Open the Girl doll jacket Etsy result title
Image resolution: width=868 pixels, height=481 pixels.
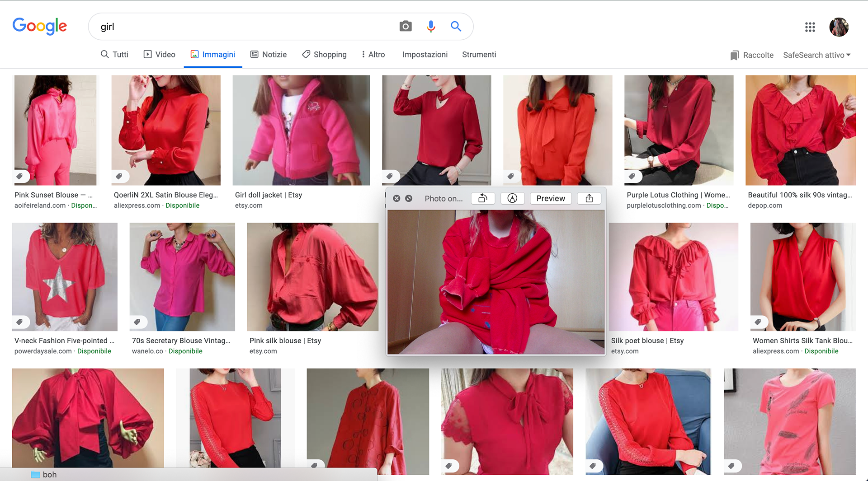point(269,195)
